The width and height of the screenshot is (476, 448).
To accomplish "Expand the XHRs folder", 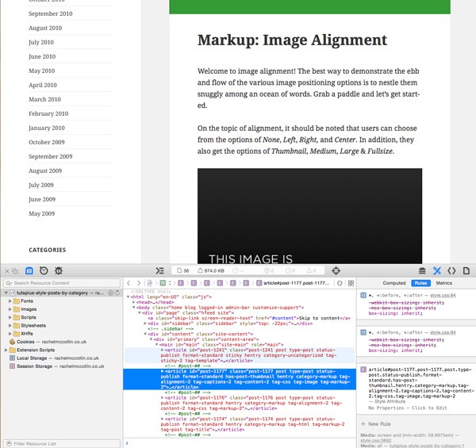I will 10,334.
